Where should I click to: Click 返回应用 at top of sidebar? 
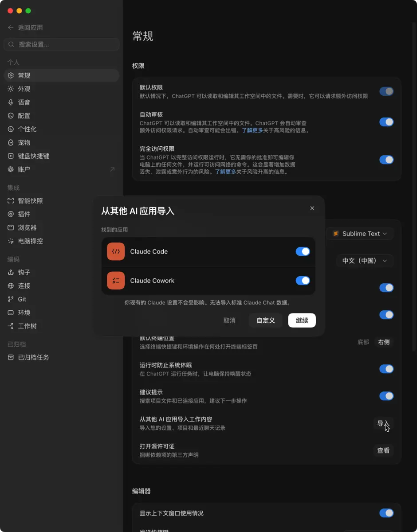[x=30, y=27]
